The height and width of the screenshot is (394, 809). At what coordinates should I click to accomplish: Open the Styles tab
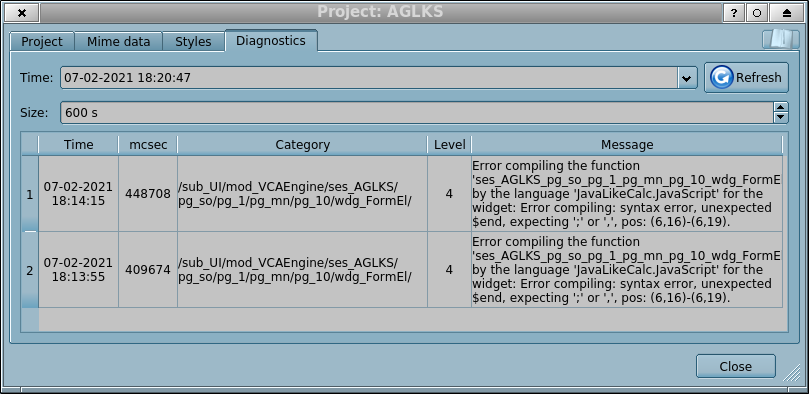point(193,42)
